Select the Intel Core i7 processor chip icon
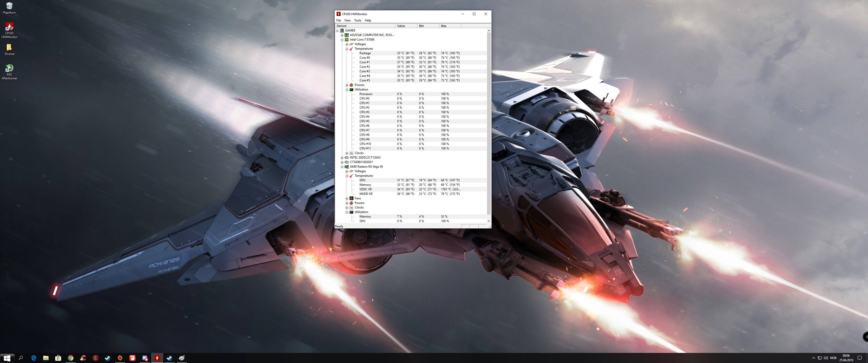The width and height of the screenshot is (868, 363). pyautogui.click(x=347, y=39)
